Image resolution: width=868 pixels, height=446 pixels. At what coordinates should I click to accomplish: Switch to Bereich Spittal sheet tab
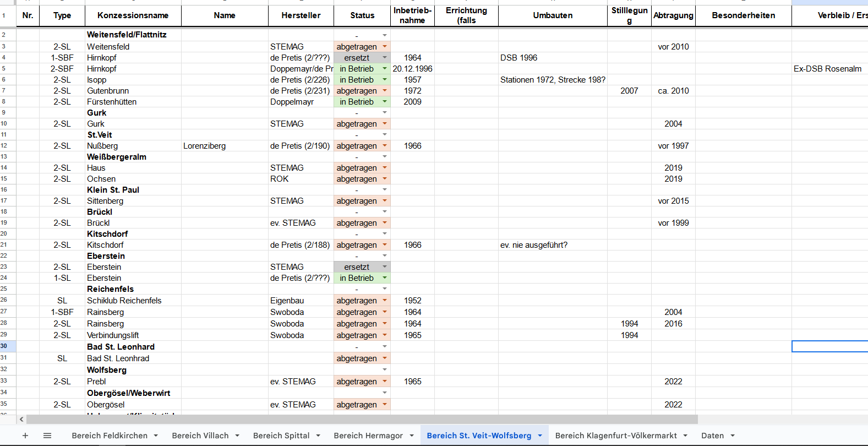coord(281,436)
